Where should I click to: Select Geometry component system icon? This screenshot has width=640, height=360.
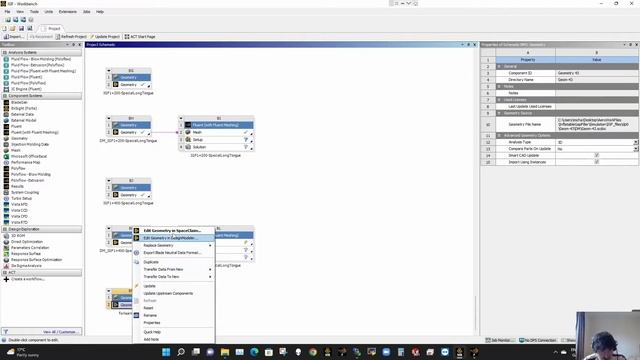6,138
